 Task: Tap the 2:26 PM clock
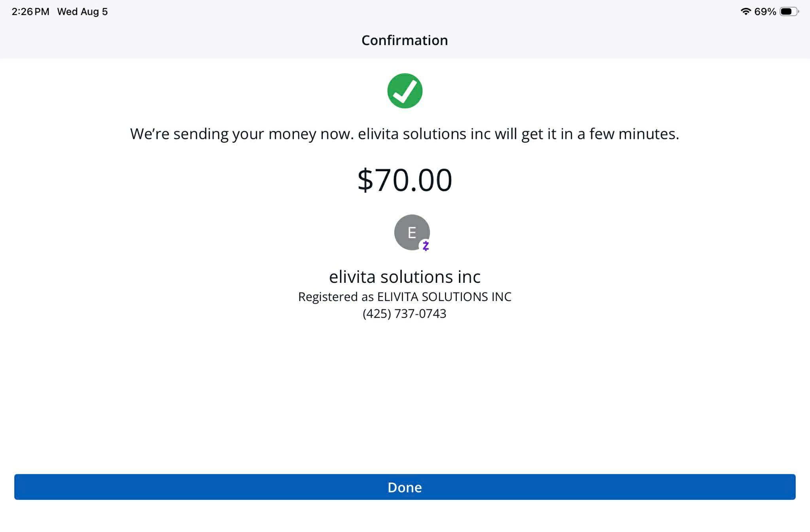pyautogui.click(x=30, y=11)
